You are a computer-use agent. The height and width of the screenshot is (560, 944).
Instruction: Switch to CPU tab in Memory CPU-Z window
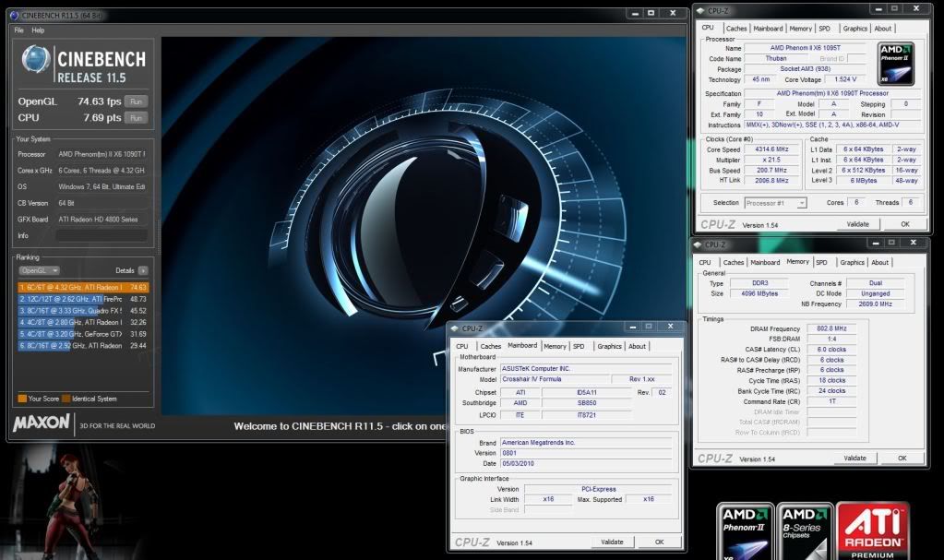pyautogui.click(x=705, y=263)
